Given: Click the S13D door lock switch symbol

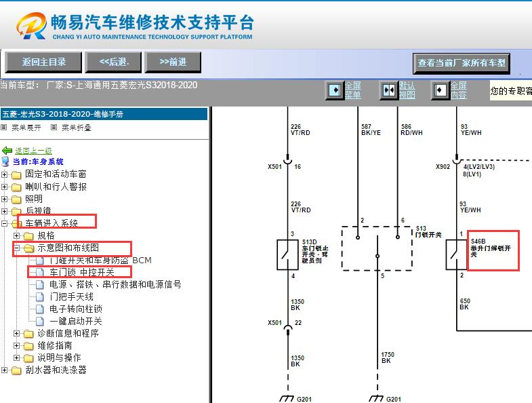Looking at the screenshot, I should [x=288, y=254].
